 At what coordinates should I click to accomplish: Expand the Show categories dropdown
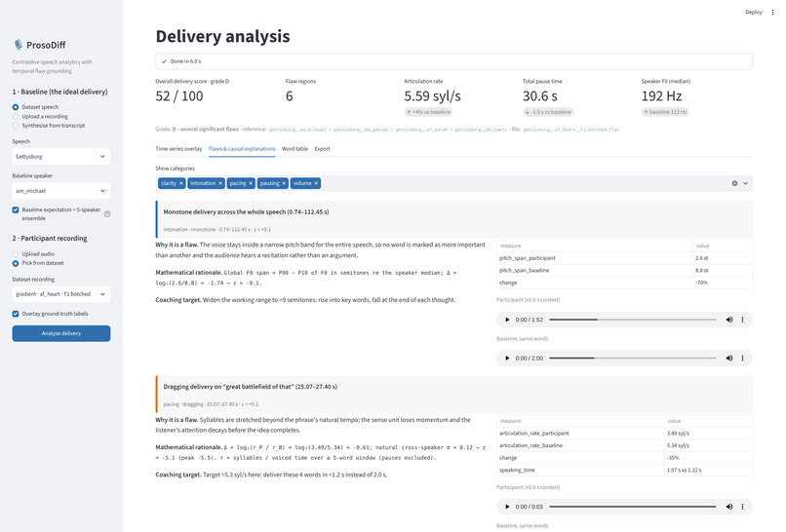pyautogui.click(x=745, y=183)
